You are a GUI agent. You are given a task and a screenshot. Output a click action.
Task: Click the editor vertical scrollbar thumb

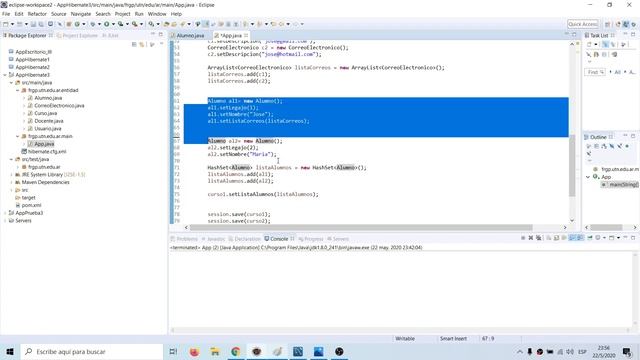pyautogui.click(x=572, y=167)
